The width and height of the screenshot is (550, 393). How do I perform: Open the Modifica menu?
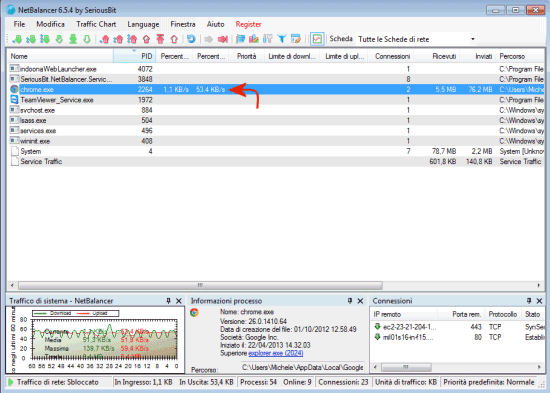[x=51, y=24]
